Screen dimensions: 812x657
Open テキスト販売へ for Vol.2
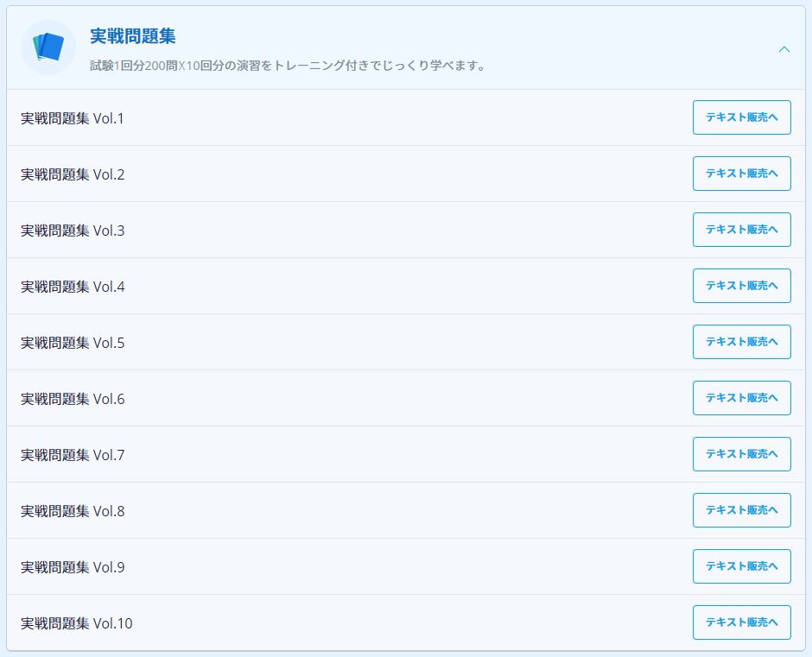click(741, 174)
